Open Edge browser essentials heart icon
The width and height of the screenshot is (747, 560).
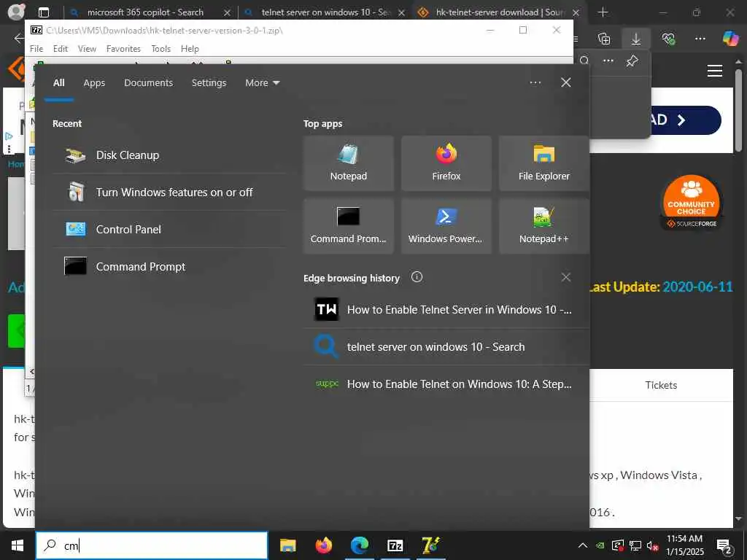point(668,39)
